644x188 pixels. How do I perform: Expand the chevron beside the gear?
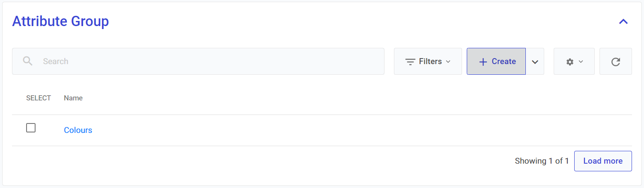click(581, 62)
